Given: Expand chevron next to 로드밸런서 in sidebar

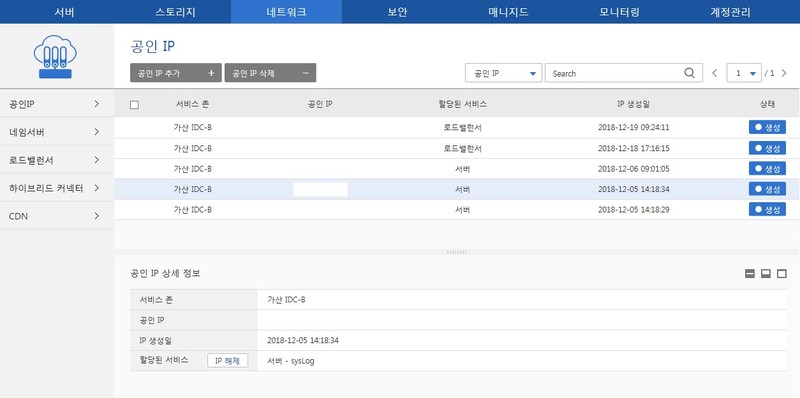Looking at the screenshot, I should [97, 160].
